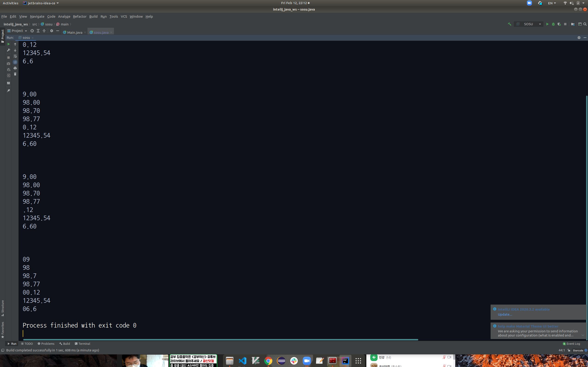The image size is (588, 367).
Task: Rerun sosu from the Run panel
Action: pos(8,44)
